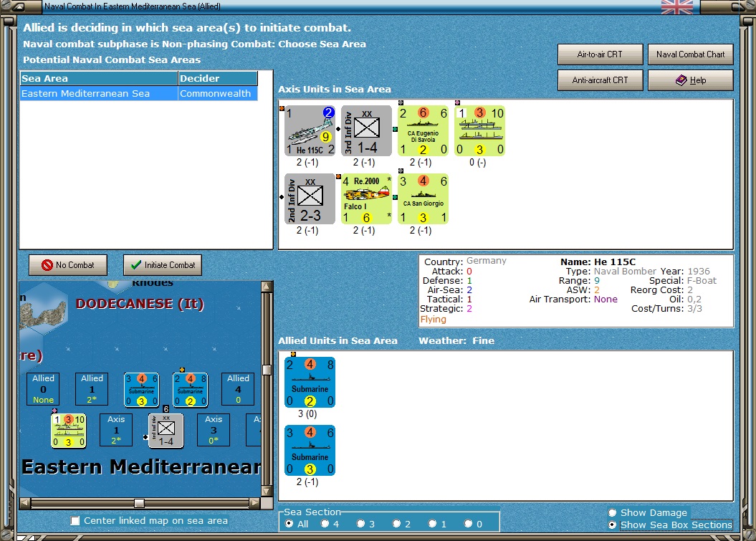Click the map scroll up arrow
Image resolution: width=756 pixels, height=541 pixels.
(x=267, y=287)
